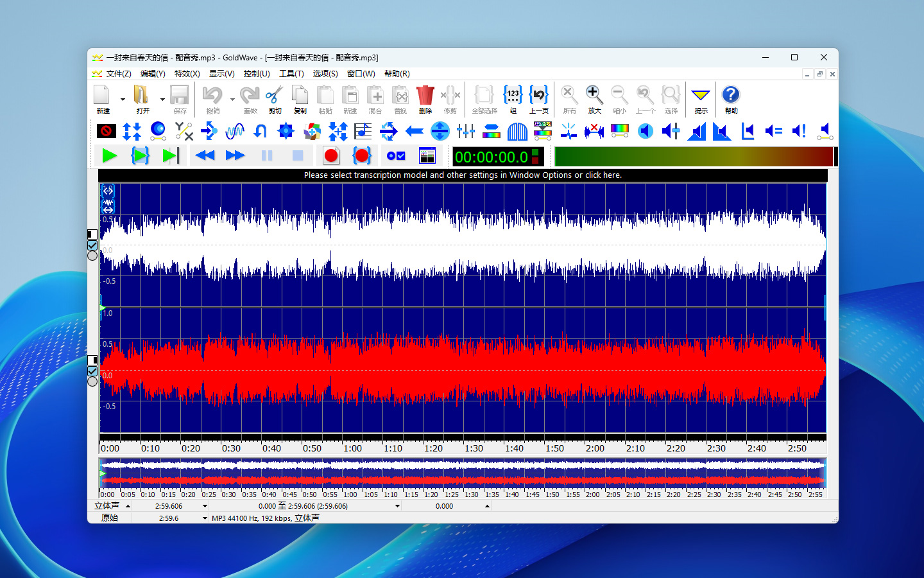Viewport: 924px width, 578px height.
Task: Click the mechanize effect gear-shaped icon
Action: pyautogui.click(x=286, y=132)
